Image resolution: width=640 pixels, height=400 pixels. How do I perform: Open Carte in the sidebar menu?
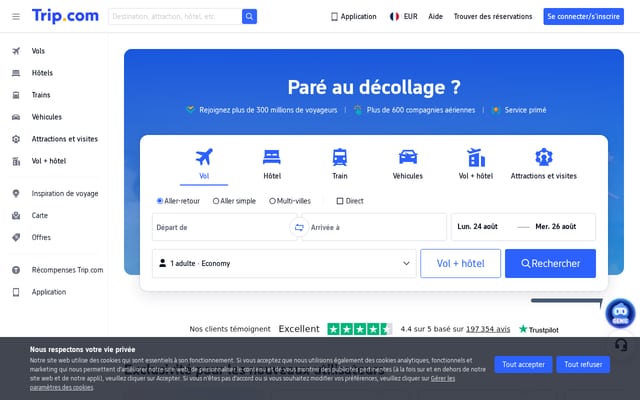(40, 216)
